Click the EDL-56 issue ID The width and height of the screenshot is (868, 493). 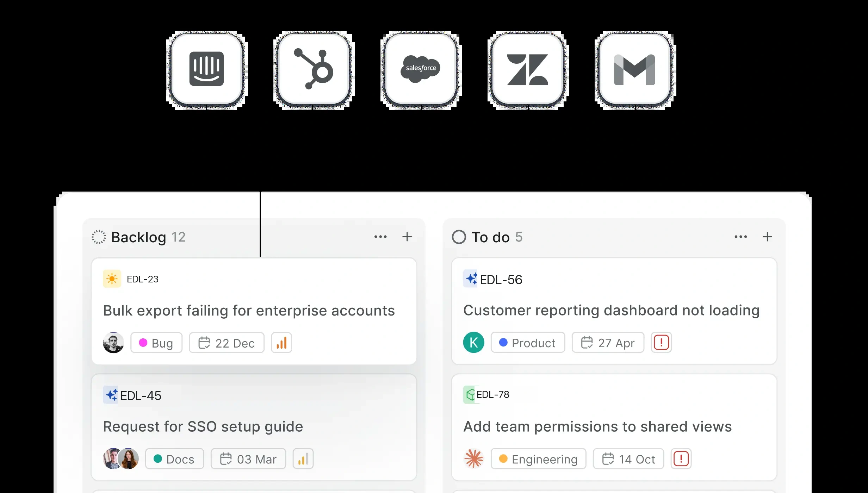point(501,280)
